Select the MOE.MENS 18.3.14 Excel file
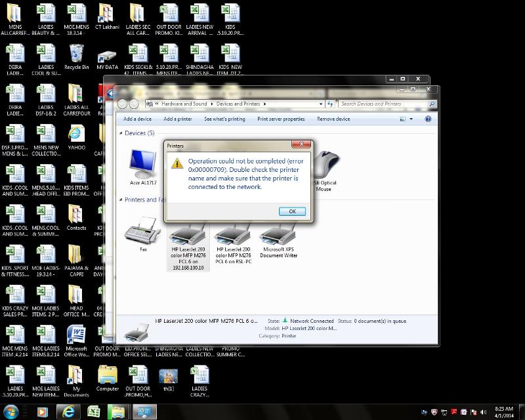Viewport: 525px width, 420px height. tap(76, 20)
